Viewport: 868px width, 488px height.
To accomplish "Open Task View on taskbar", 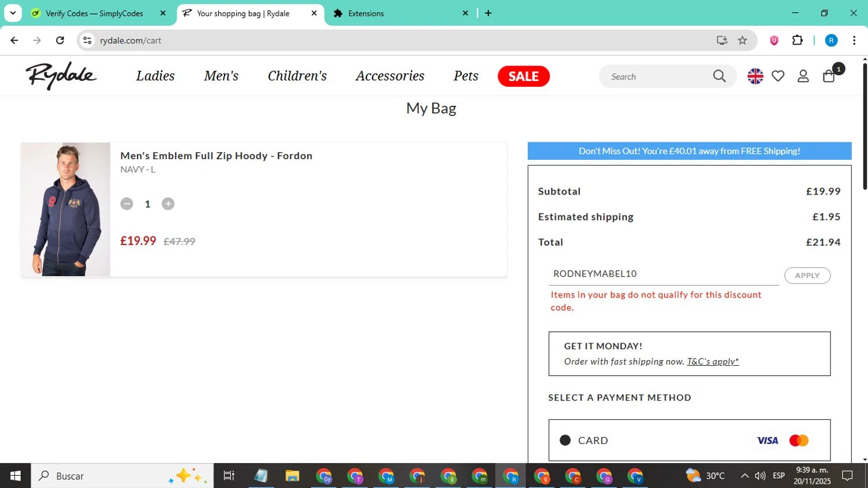I will pyautogui.click(x=229, y=476).
